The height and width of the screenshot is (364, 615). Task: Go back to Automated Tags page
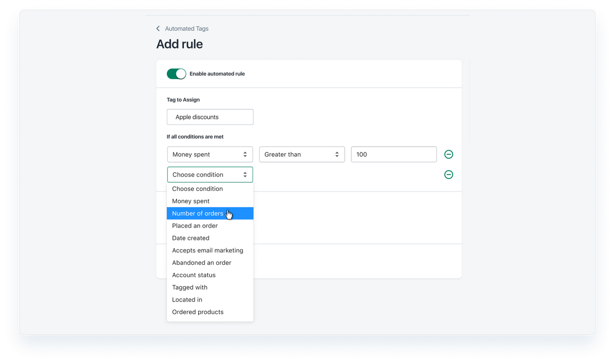pos(187,29)
